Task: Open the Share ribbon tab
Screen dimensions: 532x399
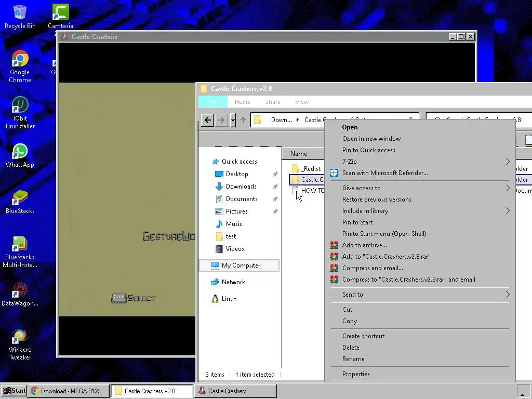Action: [x=273, y=102]
